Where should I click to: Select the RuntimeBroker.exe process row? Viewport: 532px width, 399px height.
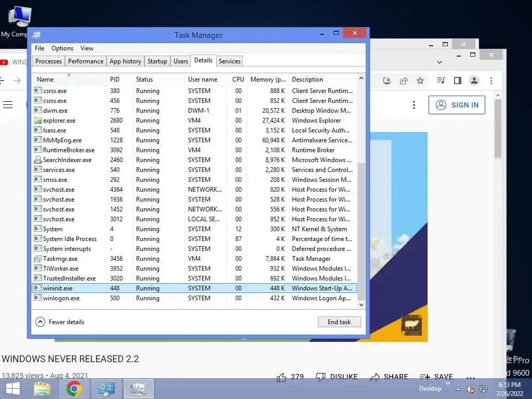click(194, 150)
